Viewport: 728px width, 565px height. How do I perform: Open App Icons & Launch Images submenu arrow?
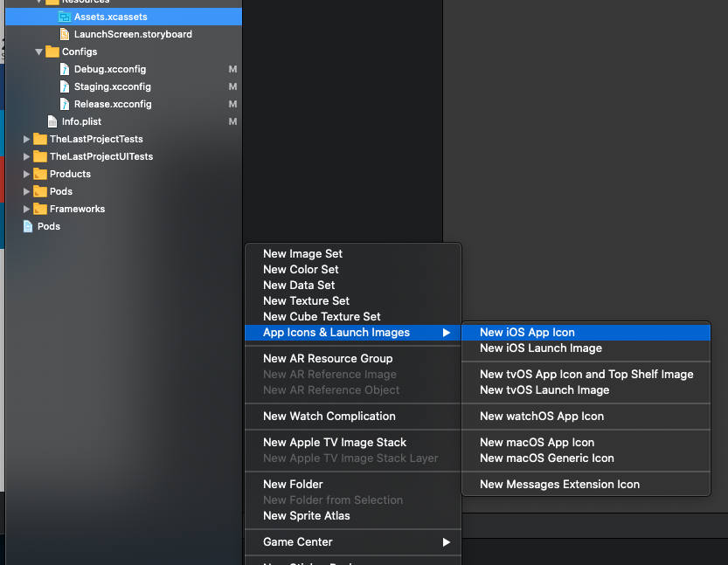pos(447,333)
